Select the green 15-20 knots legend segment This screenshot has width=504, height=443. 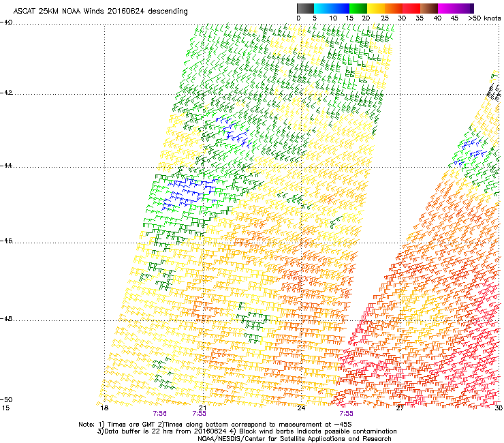coord(358,8)
